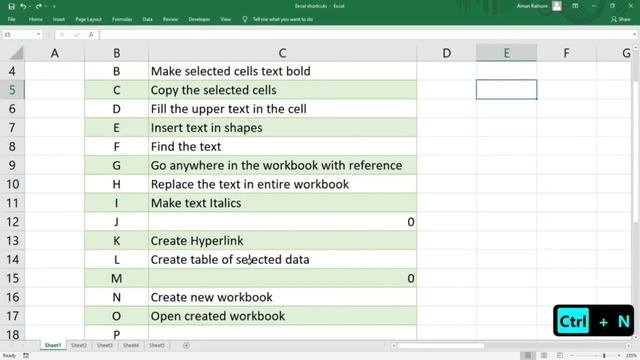Click the lightbulb Tell Me icon

245,19
